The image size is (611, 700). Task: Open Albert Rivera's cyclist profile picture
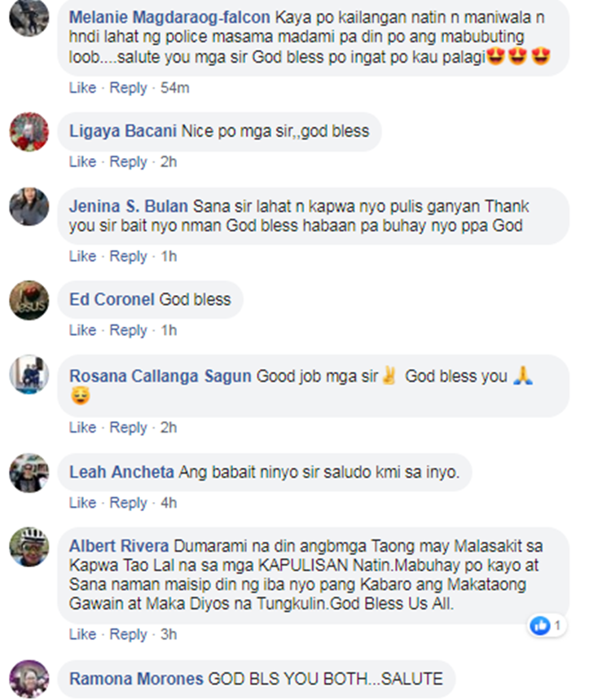(29, 547)
